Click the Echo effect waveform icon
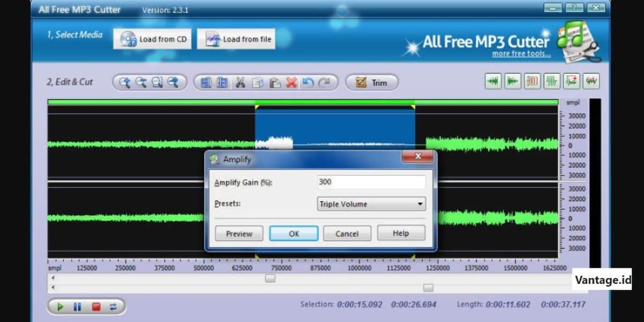Image resolution: width=644 pixels, height=322 pixels. 532,81
